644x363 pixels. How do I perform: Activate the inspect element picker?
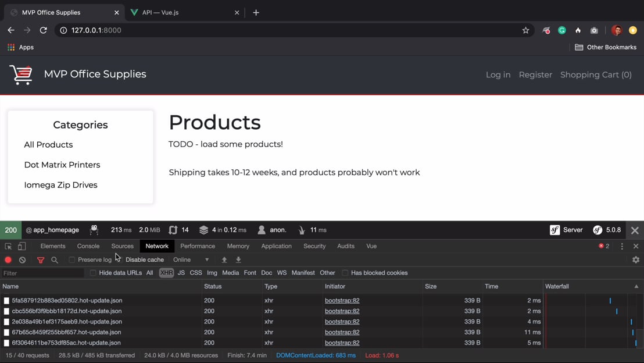[8, 246]
